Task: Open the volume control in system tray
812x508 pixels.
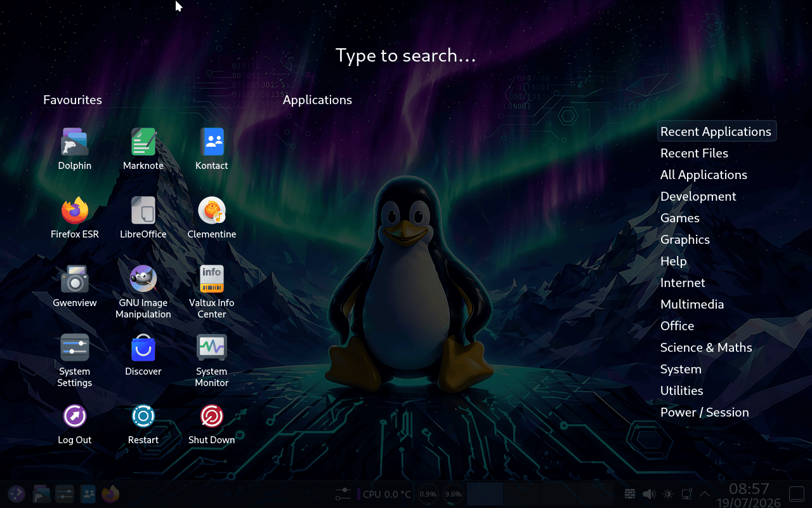Action: point(648,493)
